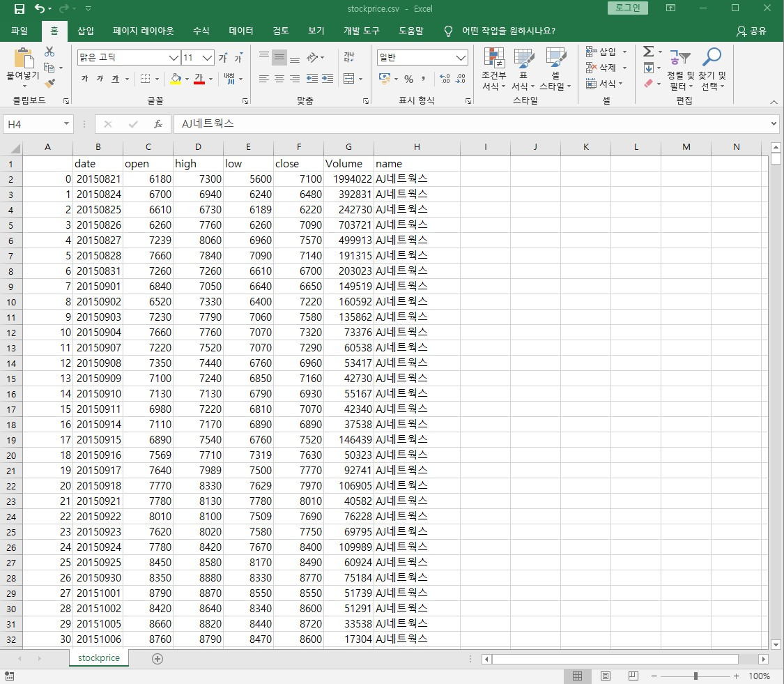This screenshot has width=784, height=684.
Task: Click the text orientation icon
Action: (312, 58)
